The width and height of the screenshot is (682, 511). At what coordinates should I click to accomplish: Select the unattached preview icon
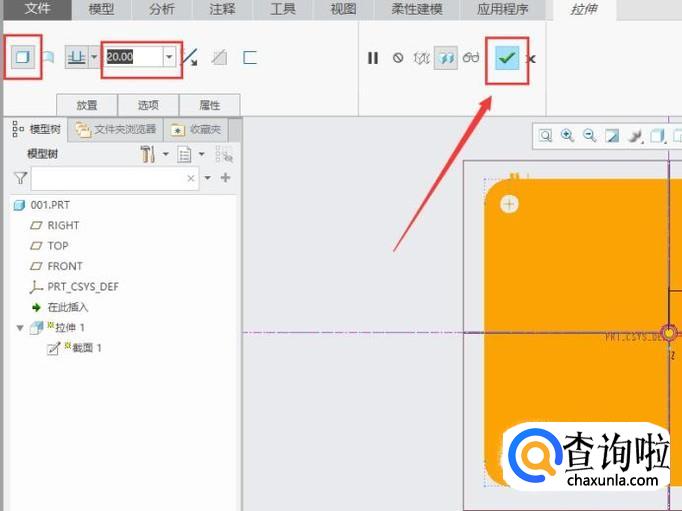[421, 58]
